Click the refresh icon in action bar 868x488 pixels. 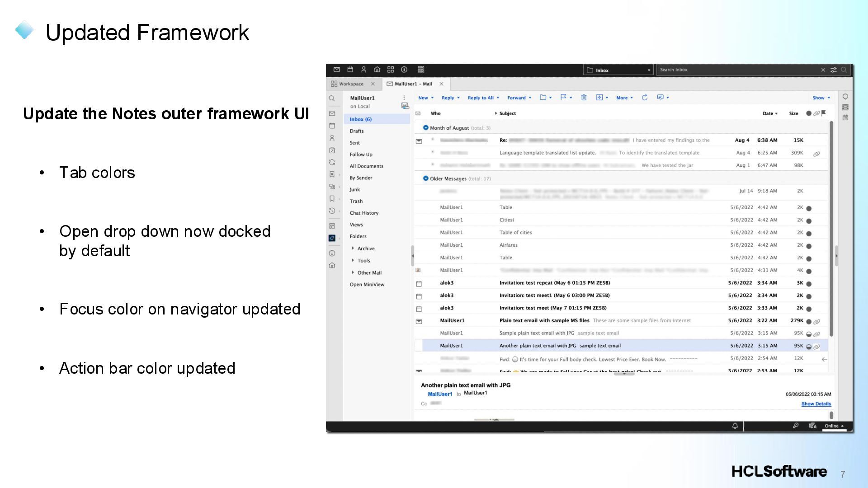(645, 98)
